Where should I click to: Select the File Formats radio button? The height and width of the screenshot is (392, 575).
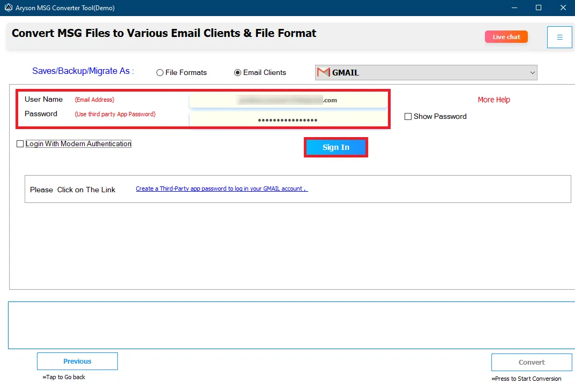pos(160,72)
